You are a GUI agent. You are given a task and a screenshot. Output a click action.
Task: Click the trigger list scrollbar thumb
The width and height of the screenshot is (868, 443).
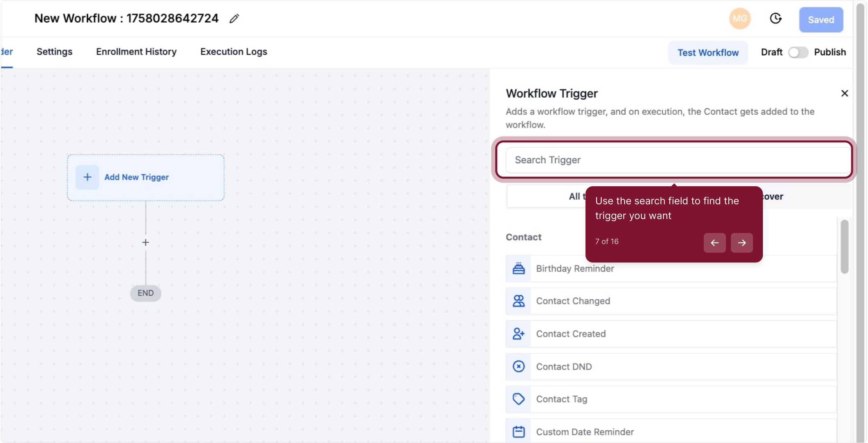844,246
